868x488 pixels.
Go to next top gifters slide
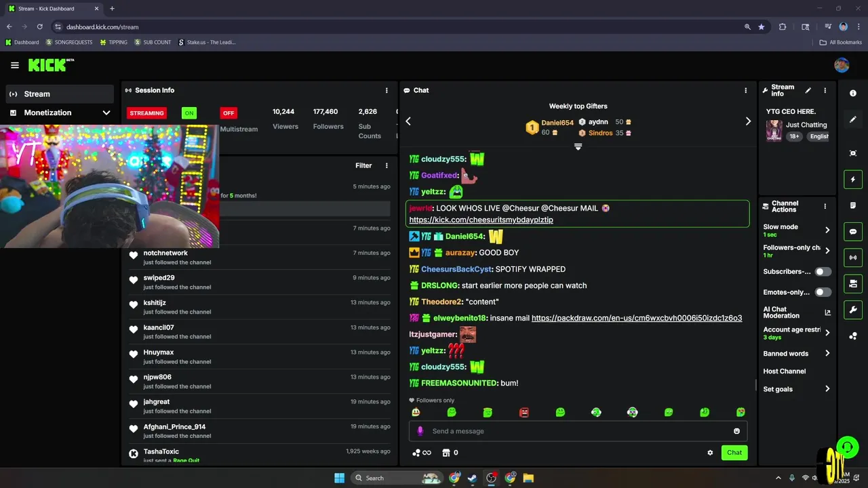tap(748, 121)
